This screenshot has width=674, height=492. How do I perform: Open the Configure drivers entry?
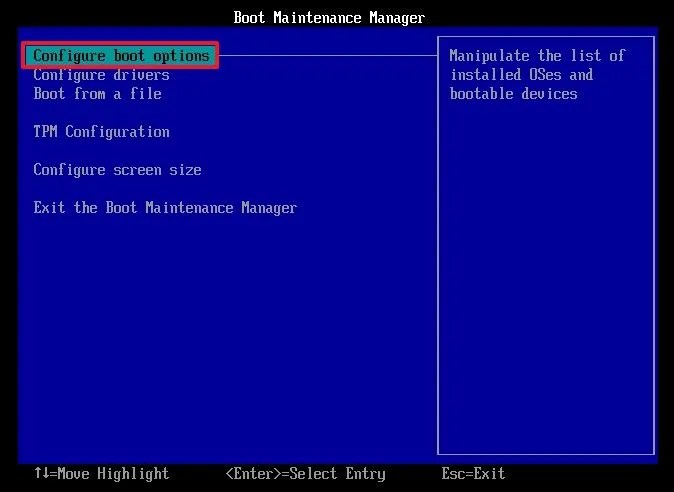(101, 75)
